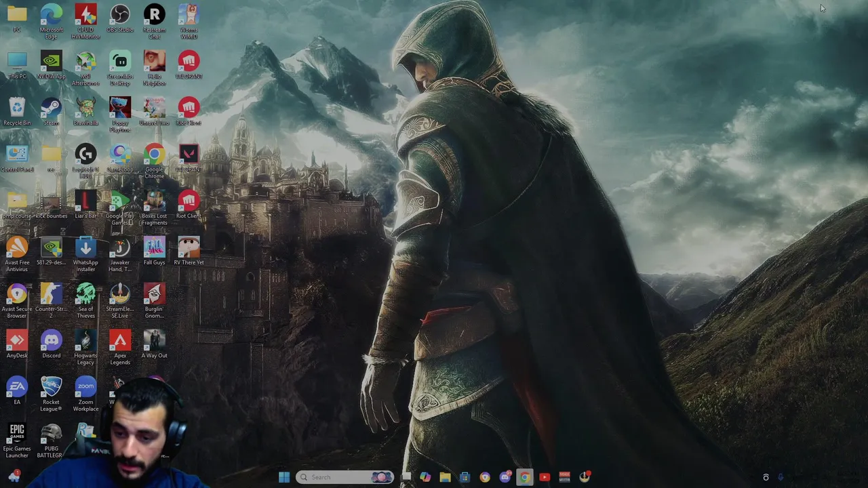The height and width of the screenshot is (488, 868).
Task: Launch MSI Afterburner from the desktop
Action: click(85, 68)
